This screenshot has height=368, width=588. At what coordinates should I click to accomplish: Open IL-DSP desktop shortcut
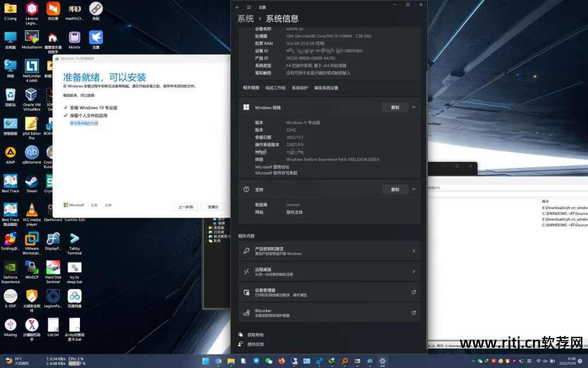coord(10,299)
